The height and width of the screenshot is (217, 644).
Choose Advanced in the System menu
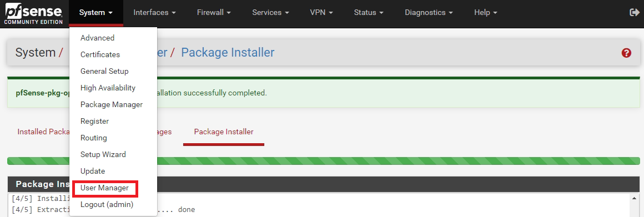coord(97,38)
